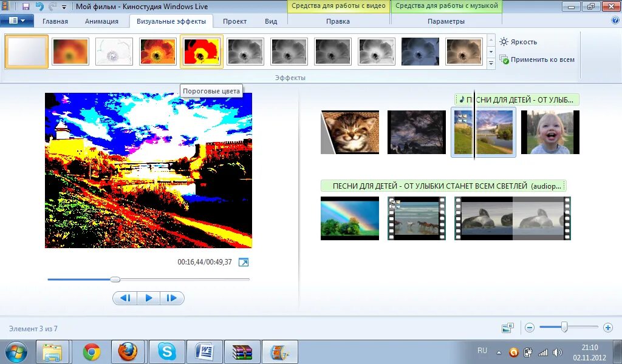The width and height of the screenshot is (622, 364).
Task: Zoom out timeline with minus button
Action: 530,328
